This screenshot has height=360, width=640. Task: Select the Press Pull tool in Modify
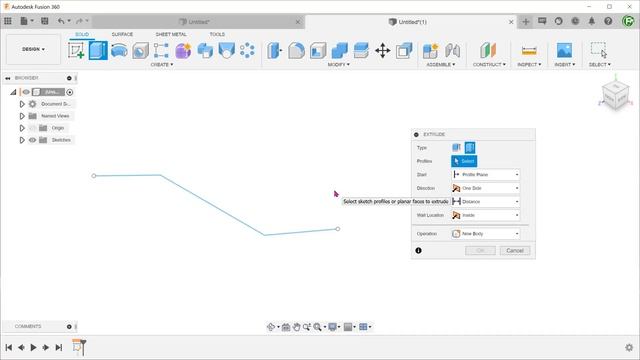coord(275,51)
